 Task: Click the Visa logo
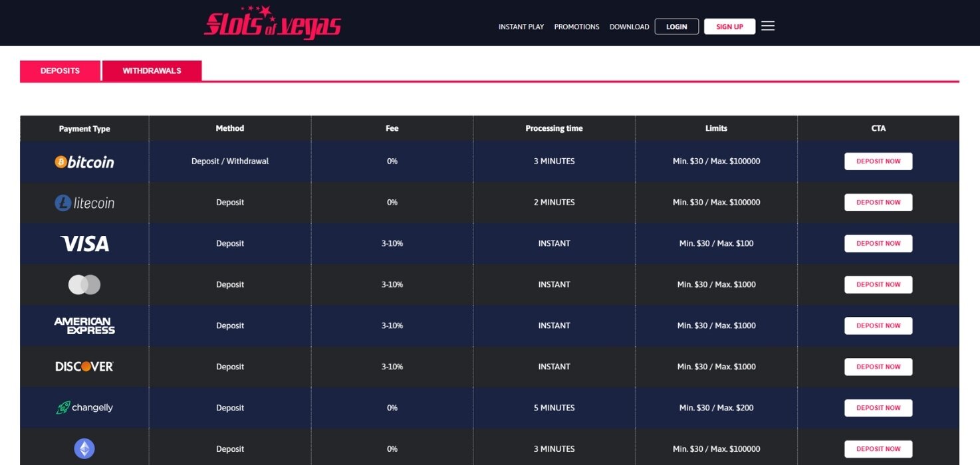coord(84,244)
